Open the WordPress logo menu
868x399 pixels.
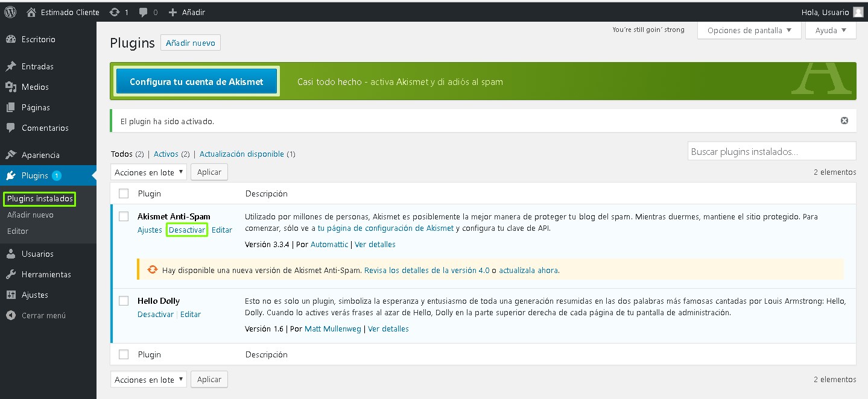click(x=10, y=12)
